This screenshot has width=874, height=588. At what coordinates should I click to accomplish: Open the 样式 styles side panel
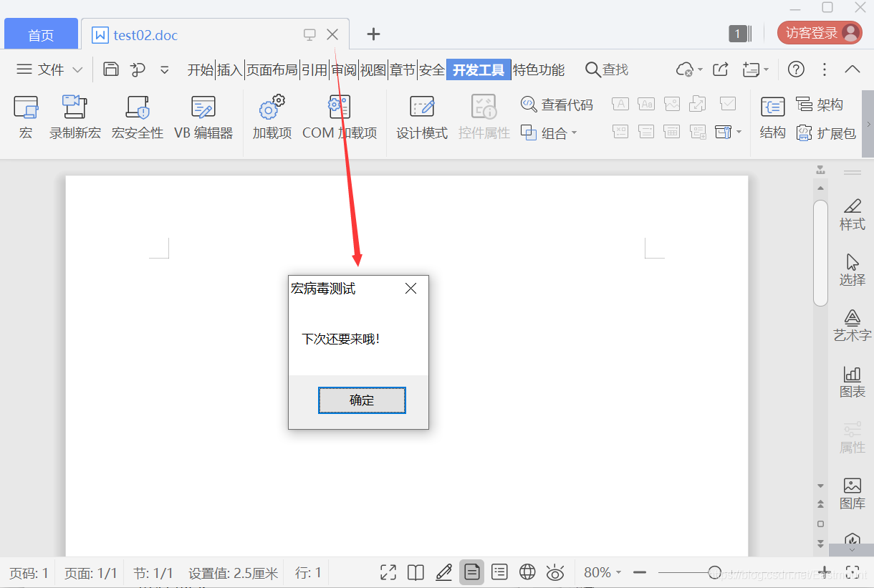853,214
